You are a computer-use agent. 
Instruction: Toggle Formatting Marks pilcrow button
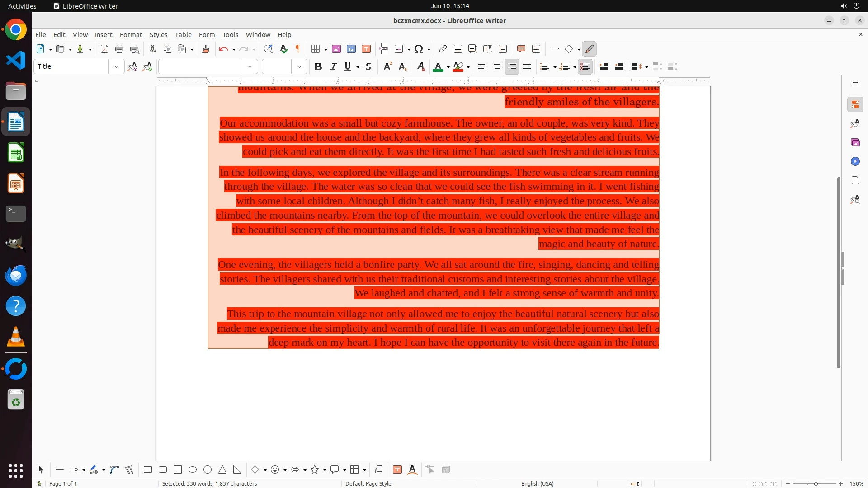[x=298, y=49]
